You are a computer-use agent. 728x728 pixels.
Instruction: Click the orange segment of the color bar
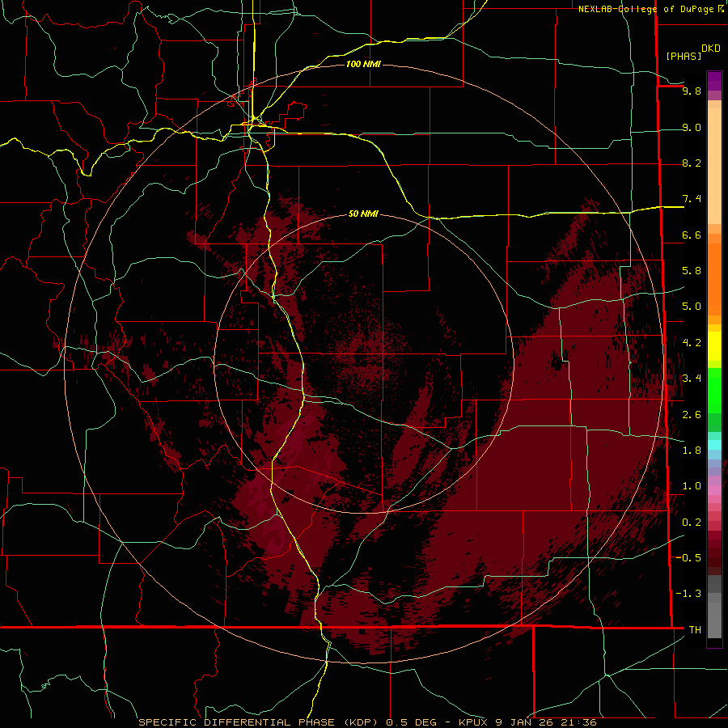(714, 278)
